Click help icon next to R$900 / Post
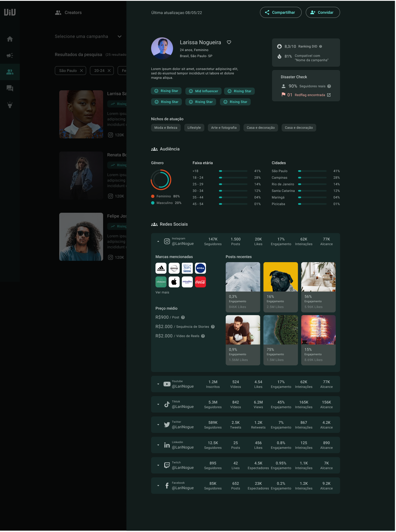The image size is (396, 532). pos(183,317)
